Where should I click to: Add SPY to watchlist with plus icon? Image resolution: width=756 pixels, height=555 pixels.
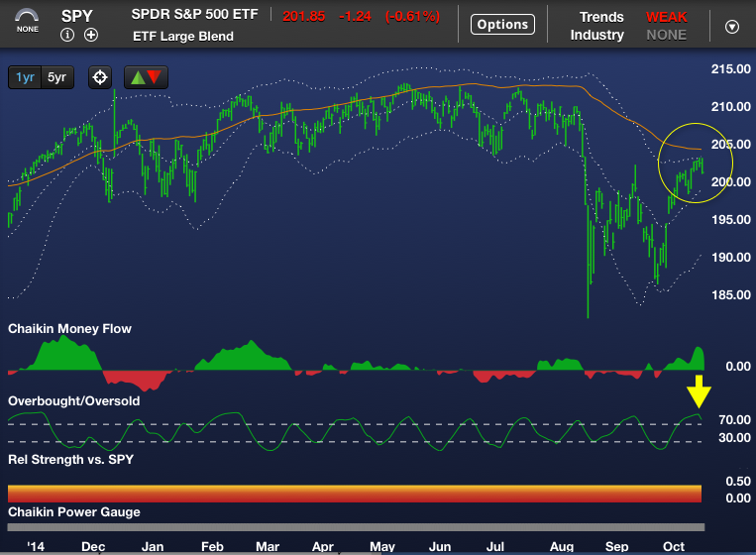[91, 35]
